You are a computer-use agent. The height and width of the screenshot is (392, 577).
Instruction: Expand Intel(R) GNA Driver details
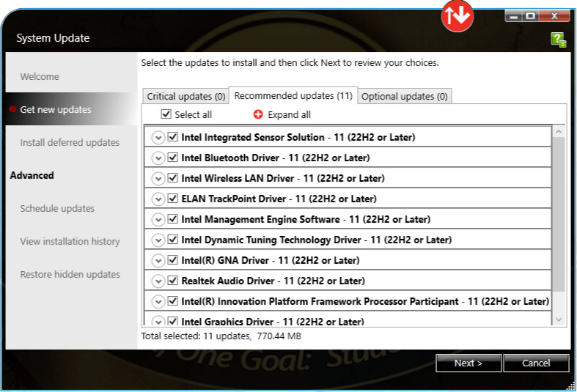point(158,261)
